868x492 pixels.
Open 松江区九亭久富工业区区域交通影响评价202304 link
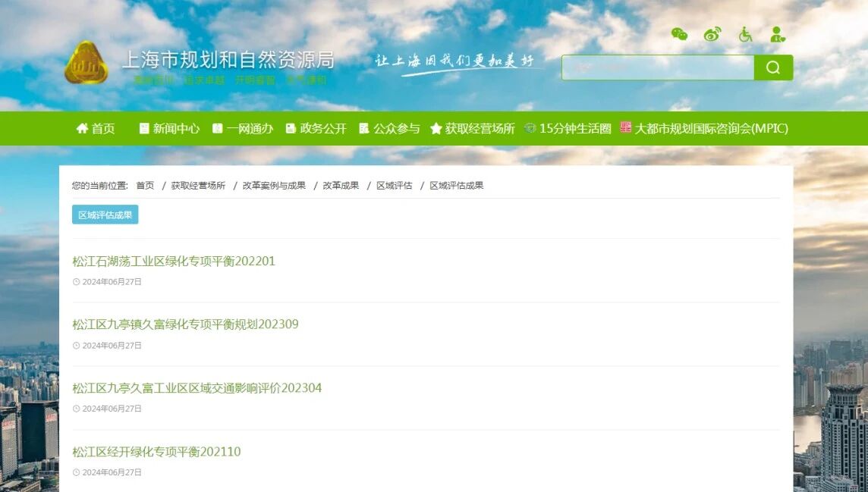pos(197,388)
